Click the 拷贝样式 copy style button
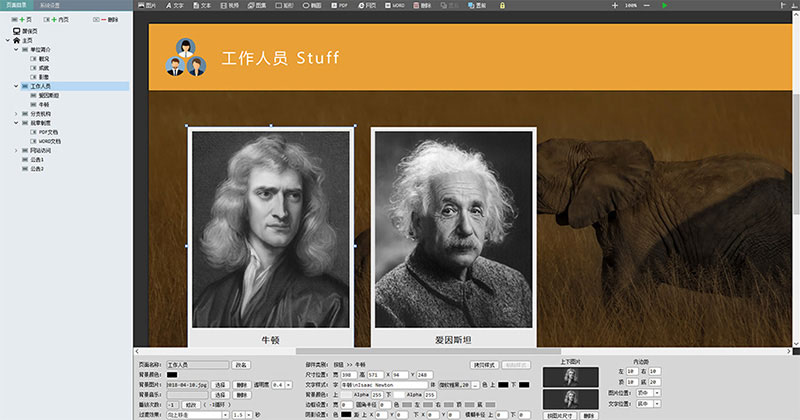This screenshot has height=420, width=800. tap(484, 365)
